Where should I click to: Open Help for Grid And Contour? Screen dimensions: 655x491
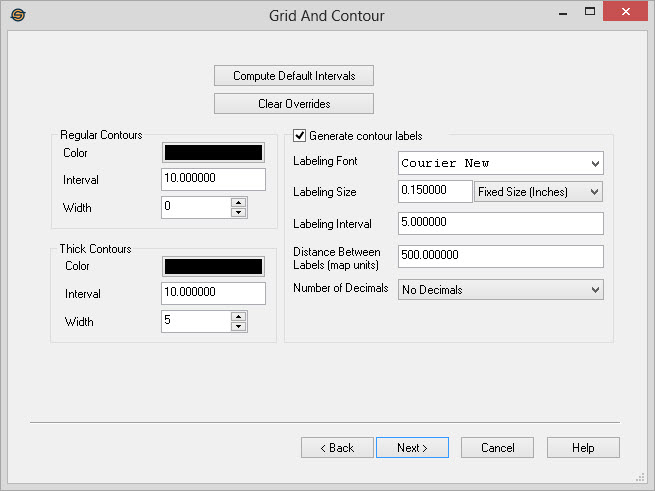[x=583, y=448]
